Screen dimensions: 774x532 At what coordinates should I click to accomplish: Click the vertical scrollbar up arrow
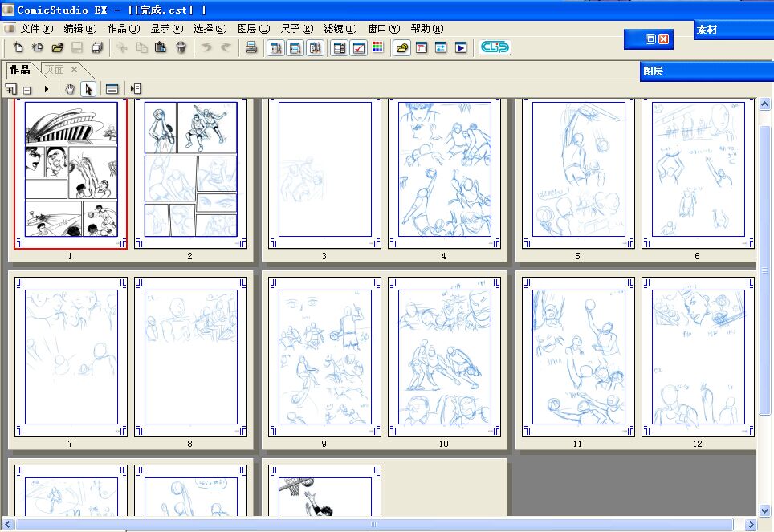(764, 104)
